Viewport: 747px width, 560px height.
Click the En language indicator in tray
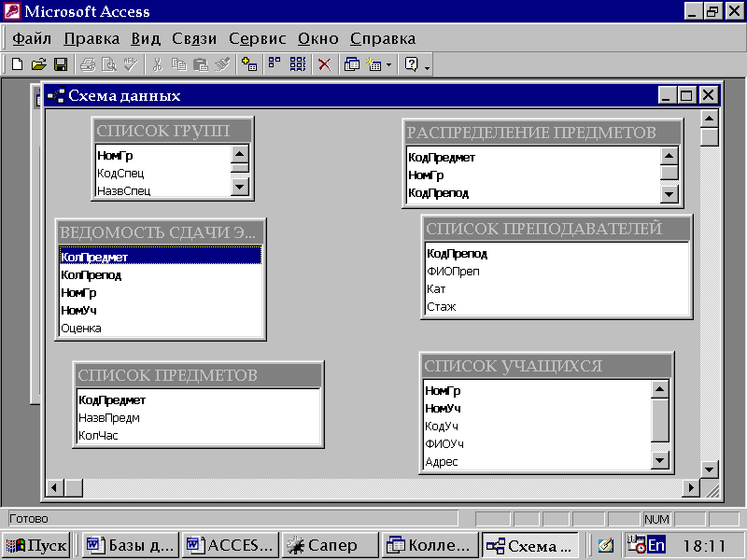[x=656, y=545]
